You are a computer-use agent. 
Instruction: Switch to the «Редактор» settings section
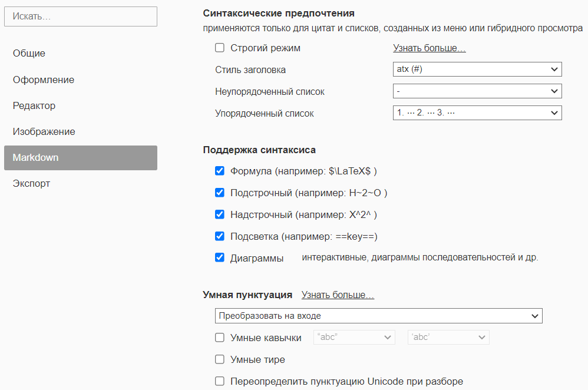[34, 106]
